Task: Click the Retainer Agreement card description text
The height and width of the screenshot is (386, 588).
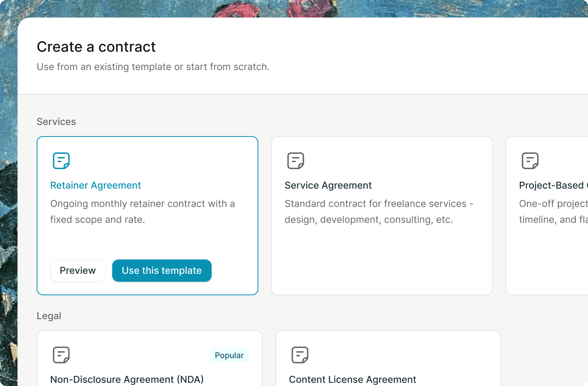Action: point(143,212)
